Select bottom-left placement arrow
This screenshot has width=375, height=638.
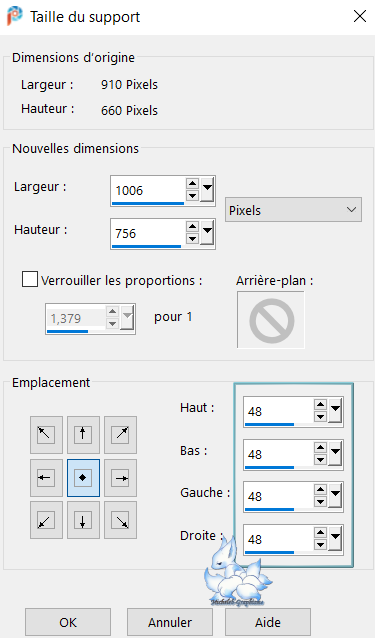46,520
